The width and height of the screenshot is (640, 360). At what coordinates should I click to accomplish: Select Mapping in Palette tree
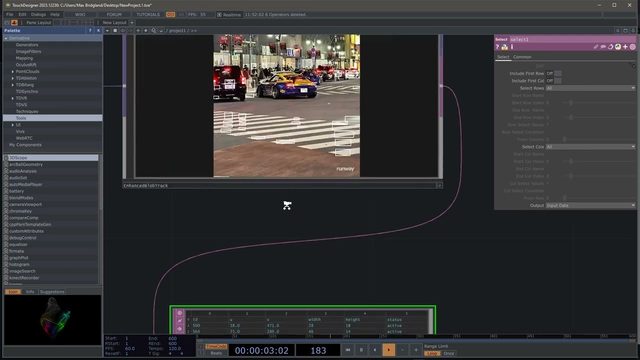point(24,58)
